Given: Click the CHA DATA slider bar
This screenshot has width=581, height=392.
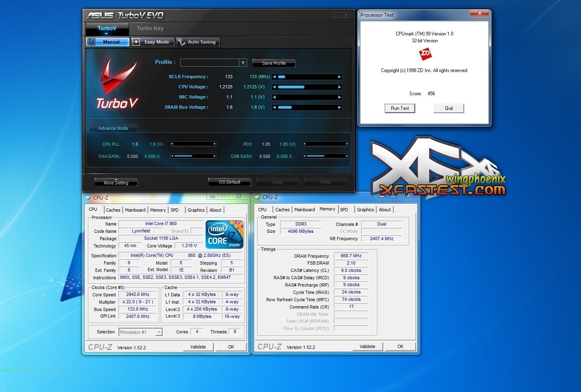Looking at the screenshot, I should coord(193,156).
